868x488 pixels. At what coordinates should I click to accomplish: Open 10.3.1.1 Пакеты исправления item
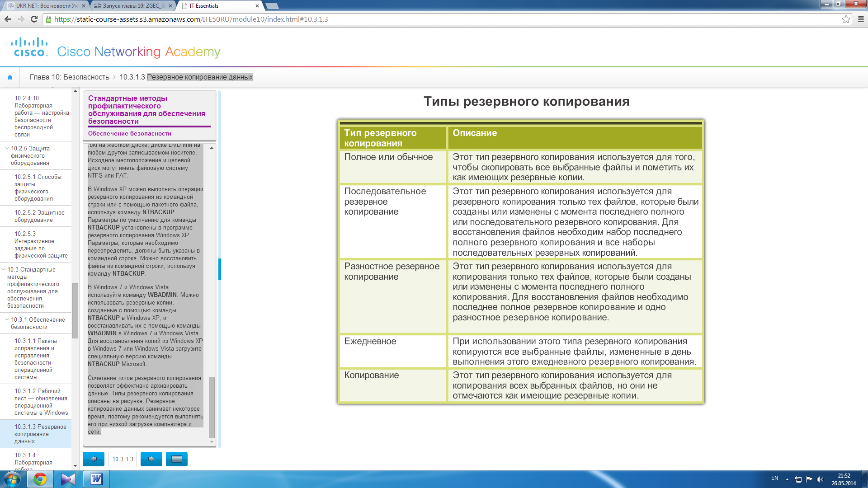tap(36, 359)
